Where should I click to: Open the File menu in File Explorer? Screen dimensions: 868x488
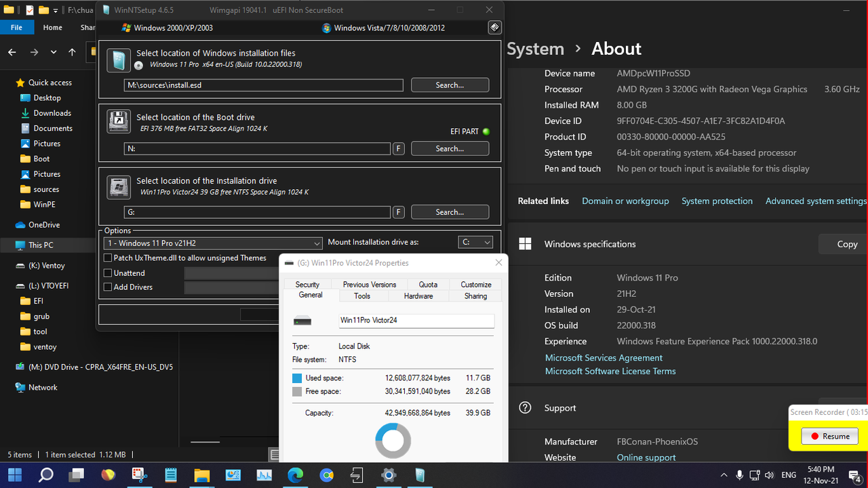pos(16,28)
